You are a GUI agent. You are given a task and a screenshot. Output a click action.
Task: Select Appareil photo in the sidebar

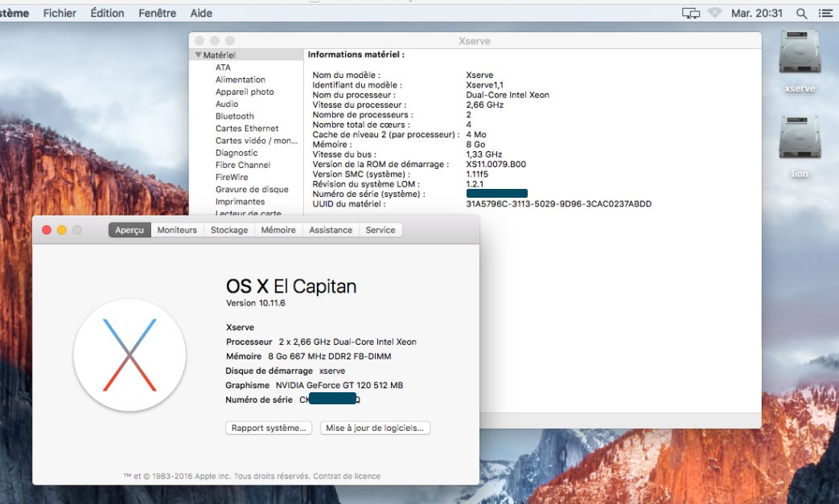(245, 92)
